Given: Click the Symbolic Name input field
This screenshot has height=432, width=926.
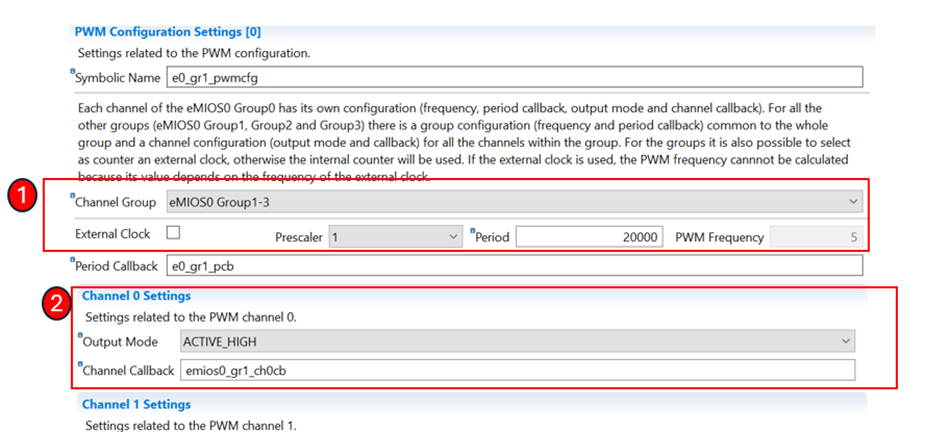Looking at the screenshot, I should 514,77.
